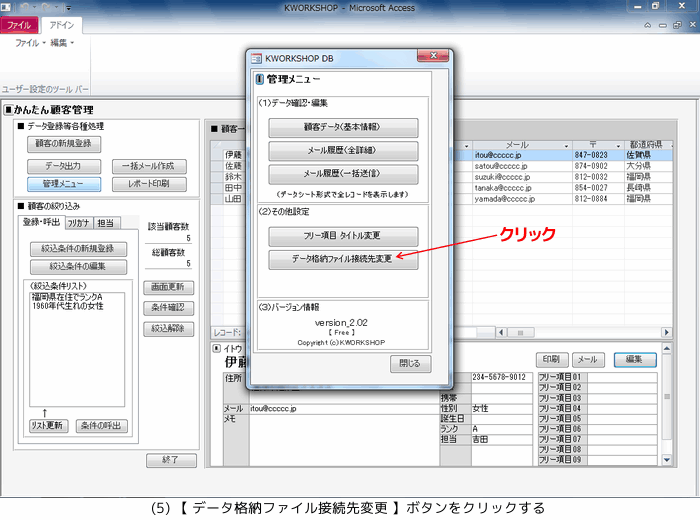Click the 条件の呼出 button
Screen dimensions: 700x520
(x=101, y=426)
